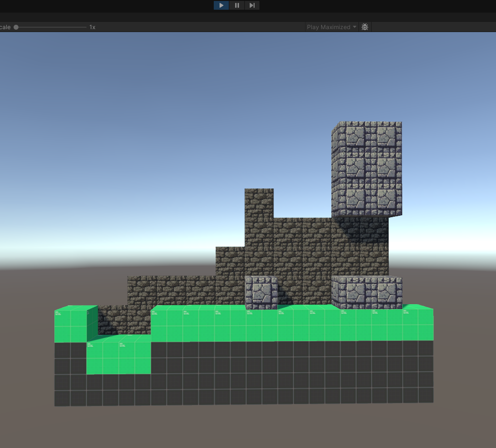Open the Play Maximized dropdown
The height and width of the screenshot is (448, 496).
click(331, 27)
